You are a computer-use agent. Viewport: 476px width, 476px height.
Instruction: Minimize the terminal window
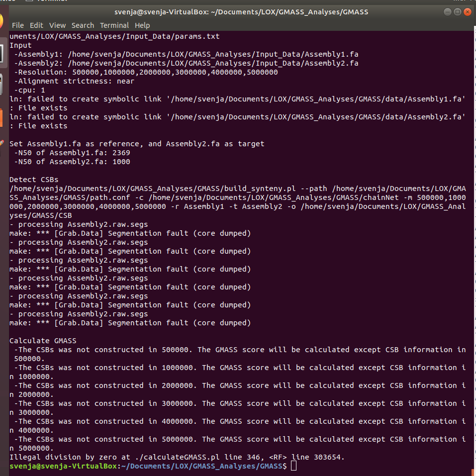[447, 11]
